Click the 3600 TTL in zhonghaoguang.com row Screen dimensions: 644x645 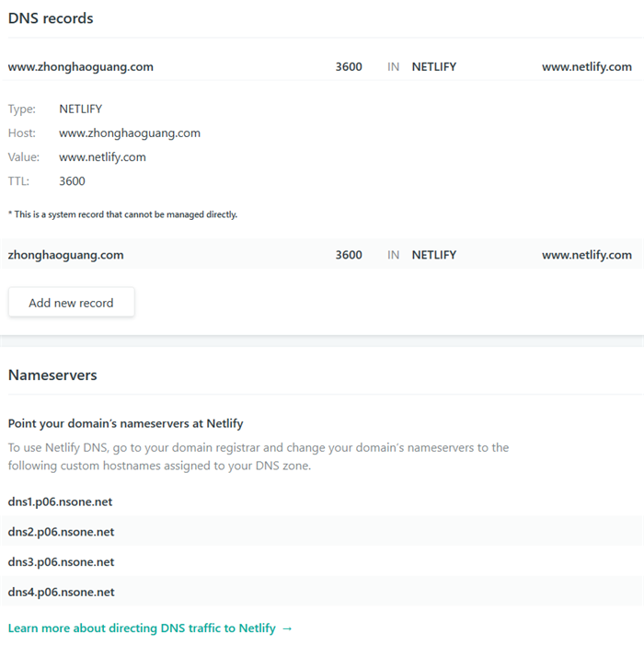point(349,255)
